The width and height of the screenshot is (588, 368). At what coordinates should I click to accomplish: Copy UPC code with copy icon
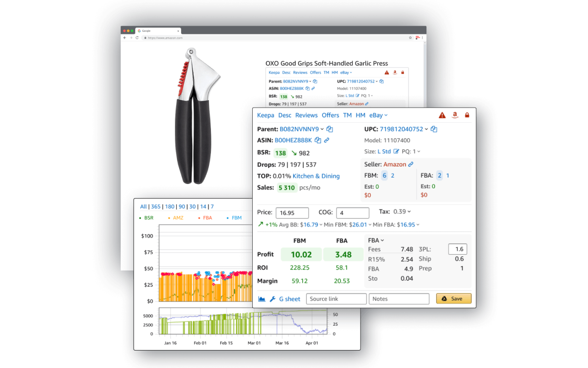coord(434,129)
